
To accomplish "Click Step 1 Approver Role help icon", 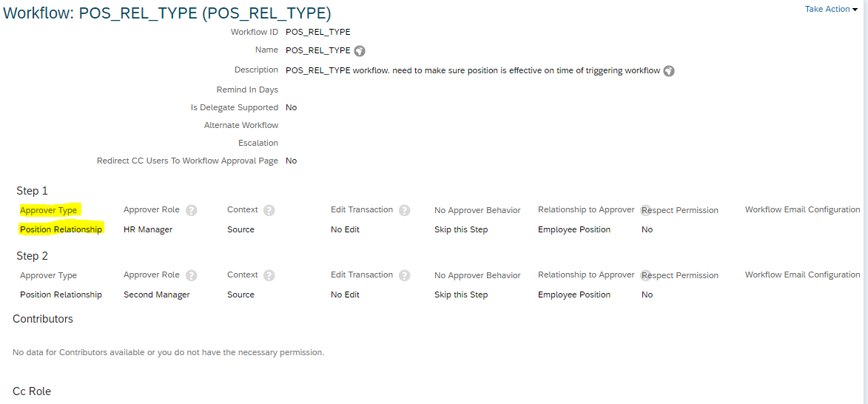I will pyautogui.click(x=191, y=210).
